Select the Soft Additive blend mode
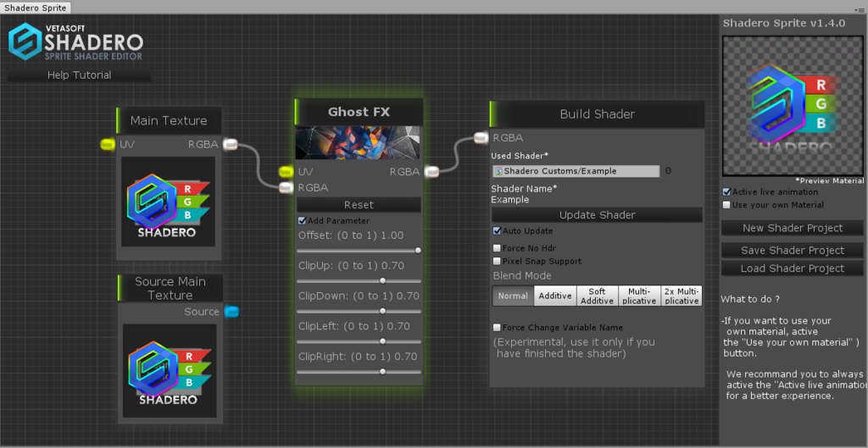This screenshot has height=448, width=868. [x=598, y=296]
